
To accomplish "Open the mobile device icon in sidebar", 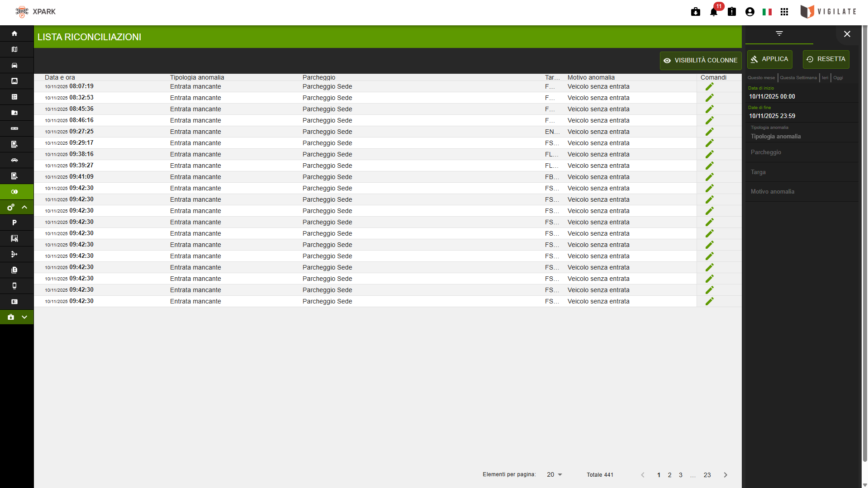I will (14, 286).
